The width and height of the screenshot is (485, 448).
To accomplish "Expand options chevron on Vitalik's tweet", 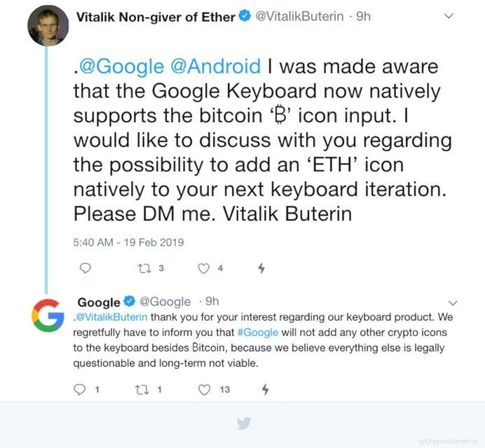I will 448,17.
